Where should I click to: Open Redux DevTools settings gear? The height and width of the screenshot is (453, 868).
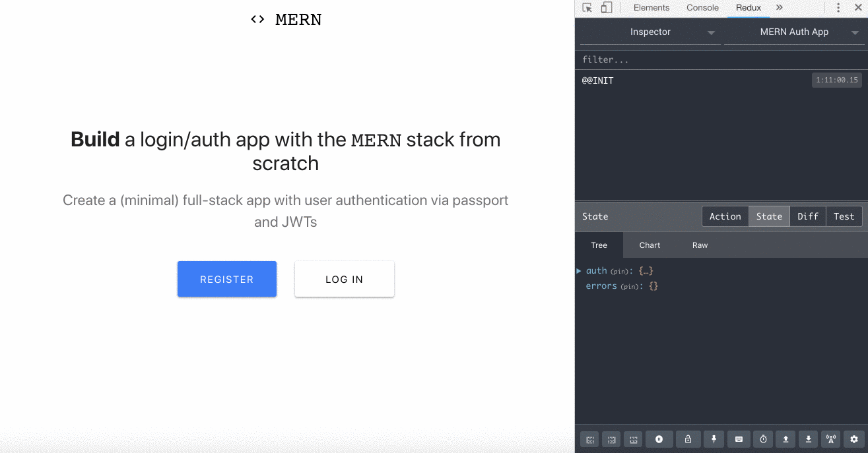[x=854, y=439]
